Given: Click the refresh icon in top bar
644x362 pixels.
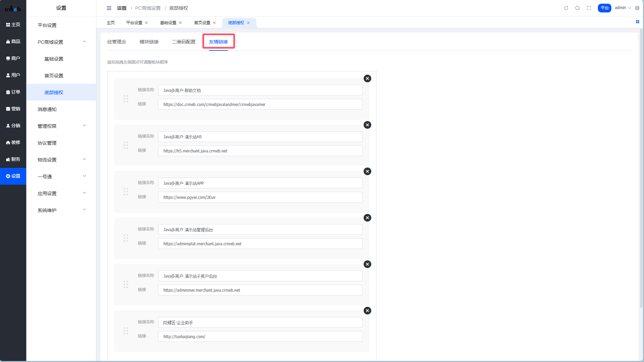Looking at the screenshot, I should click(566, 8).
